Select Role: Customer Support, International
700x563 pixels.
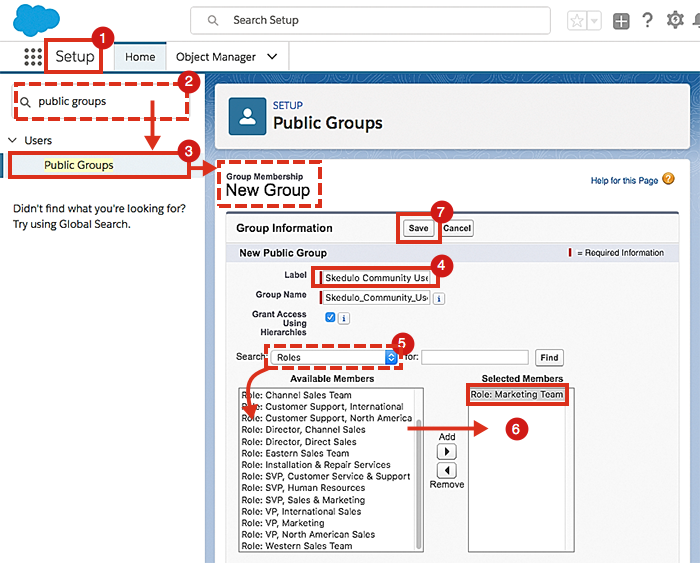click(322, 407)
